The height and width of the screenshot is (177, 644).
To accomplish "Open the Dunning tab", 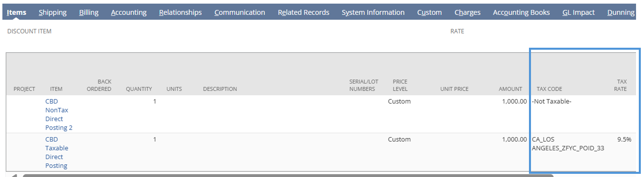I will (621, 12).
